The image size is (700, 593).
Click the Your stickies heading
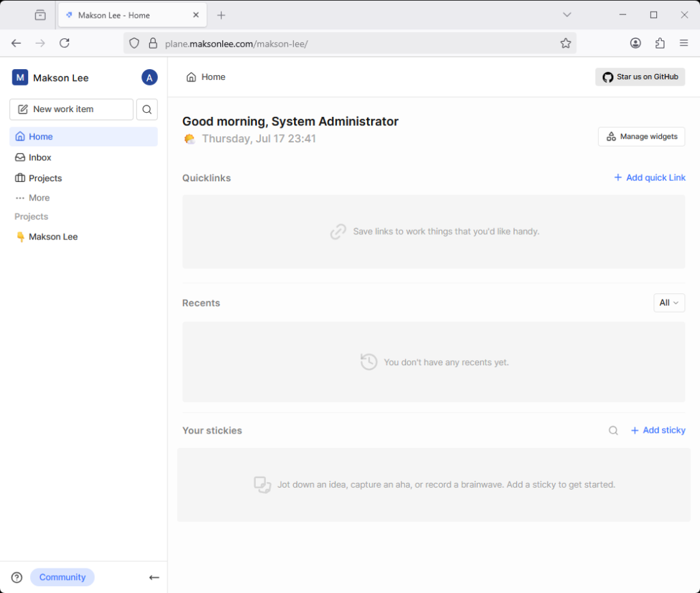212,430
